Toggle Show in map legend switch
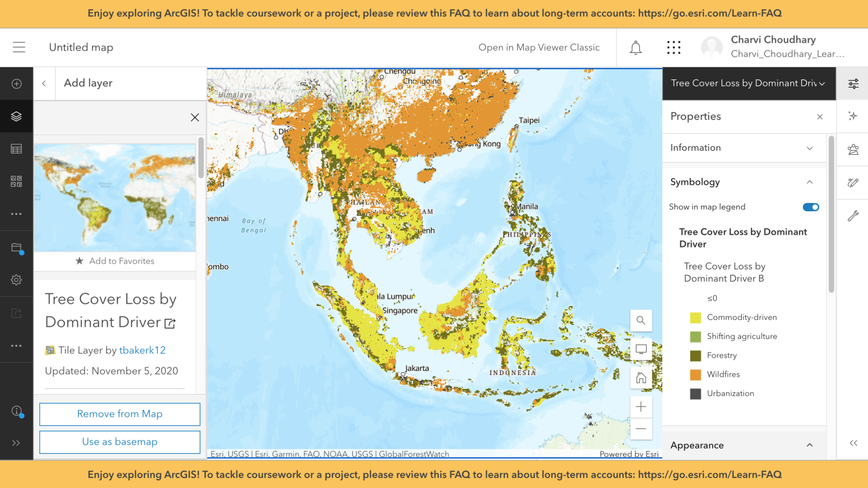This screenshot has height=488, width=868. click(x=811, y=207)
